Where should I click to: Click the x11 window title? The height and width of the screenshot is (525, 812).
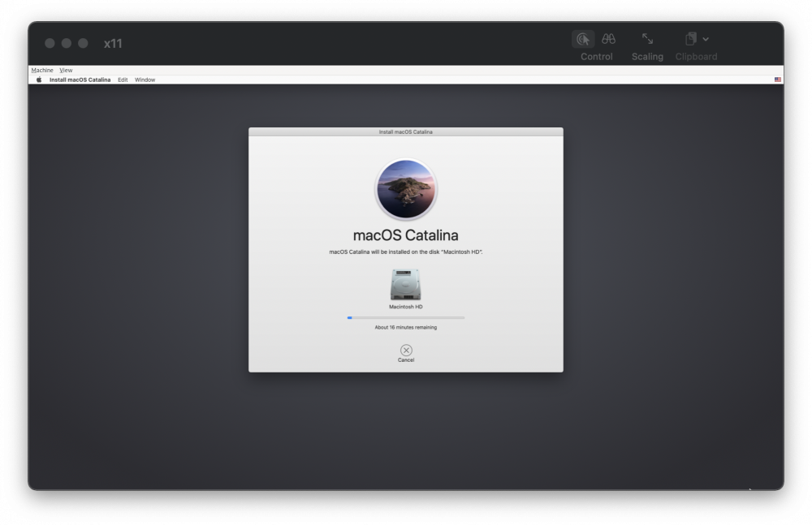(113, 44)
